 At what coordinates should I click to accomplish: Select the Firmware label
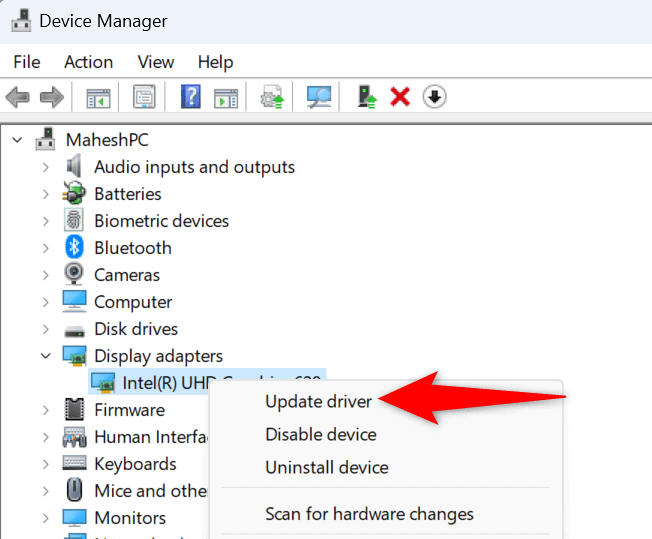click(129, 410)
